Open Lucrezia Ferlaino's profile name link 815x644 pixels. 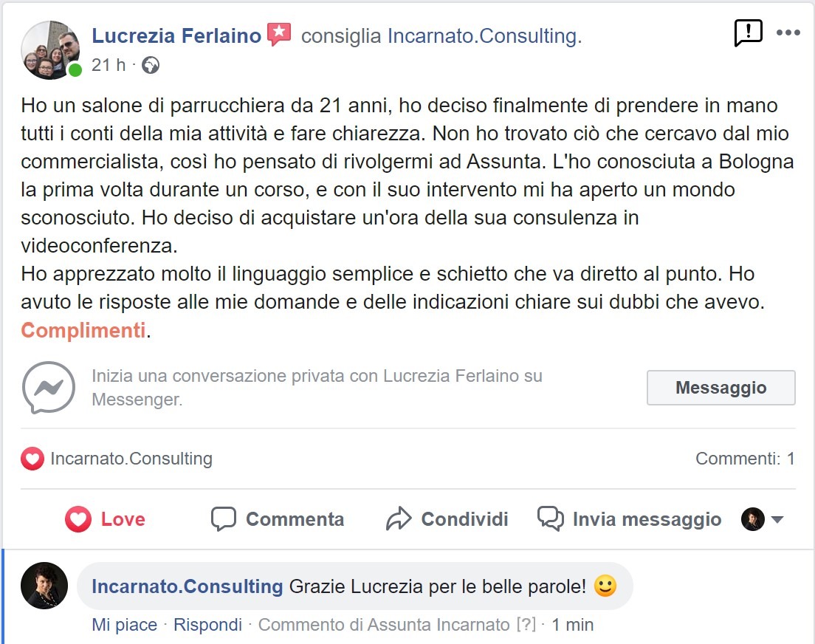pyautogui.click(x=176, y=35)
